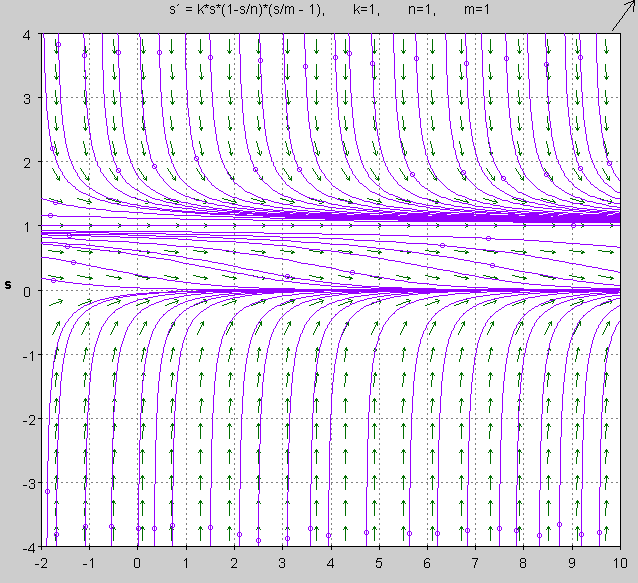Click inside the direction field plot area
638x583 pixels.
pos(331,290)
